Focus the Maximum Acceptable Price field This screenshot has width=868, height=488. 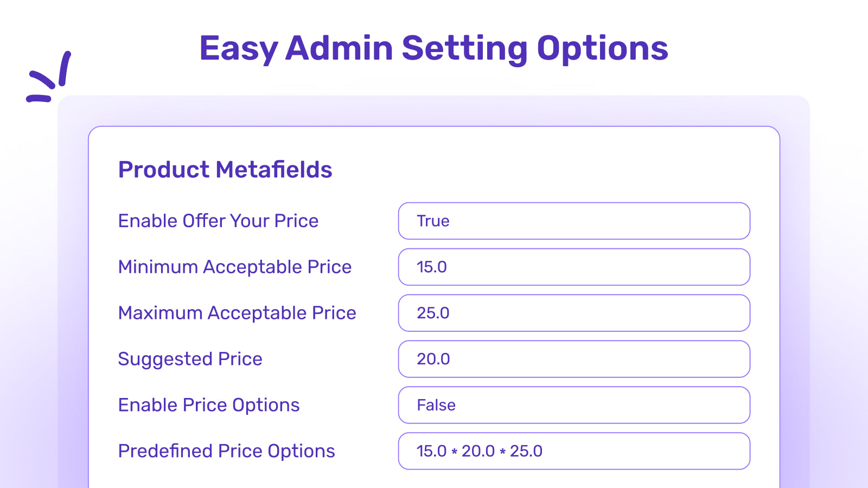coord(574,313)
